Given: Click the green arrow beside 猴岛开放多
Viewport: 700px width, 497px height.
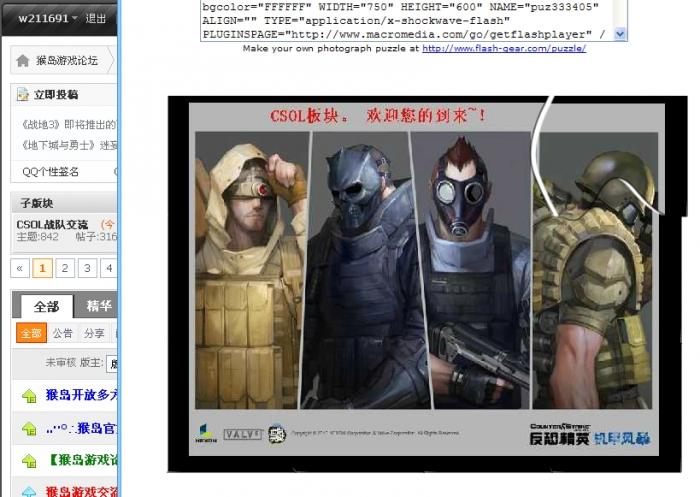Looking at the screenshot, I should pyautogui.click(x=29, y=396).
